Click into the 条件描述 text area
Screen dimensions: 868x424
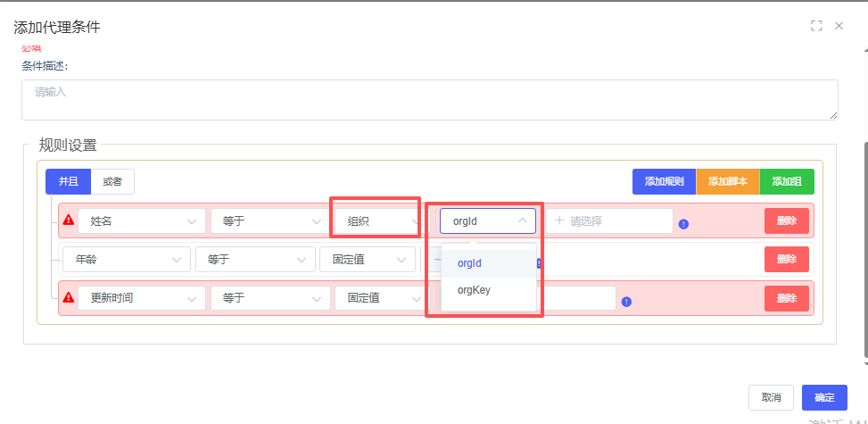click(429, 99)
